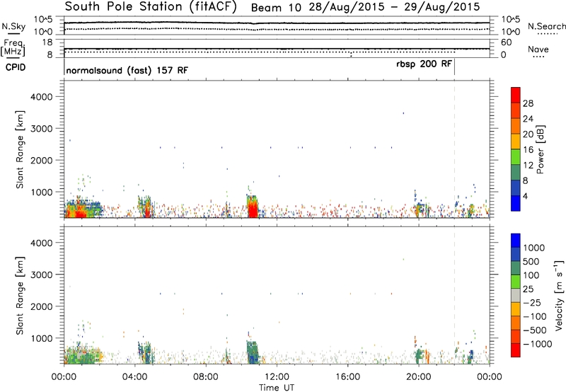Click the dashed 22:00 marker in velocity panel

[454, 295]
